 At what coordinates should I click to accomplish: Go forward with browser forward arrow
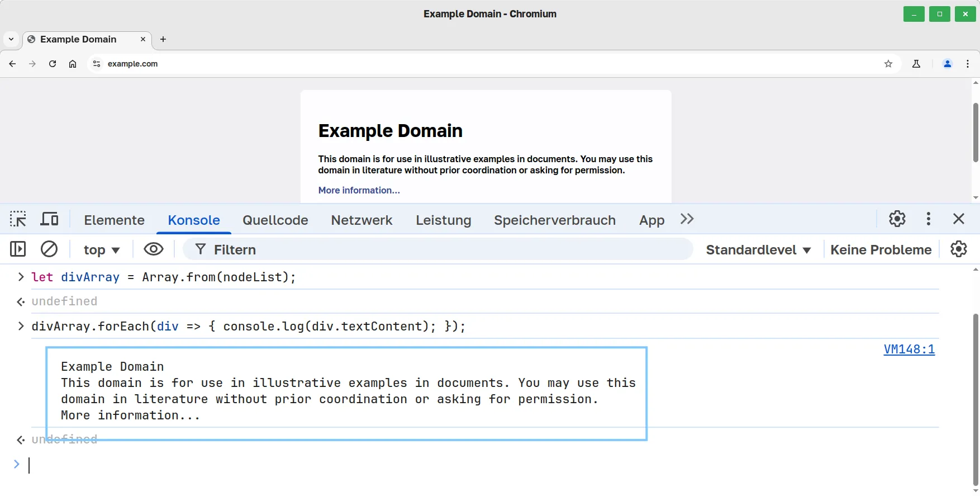pyautogui.click(x=32, y=64)
